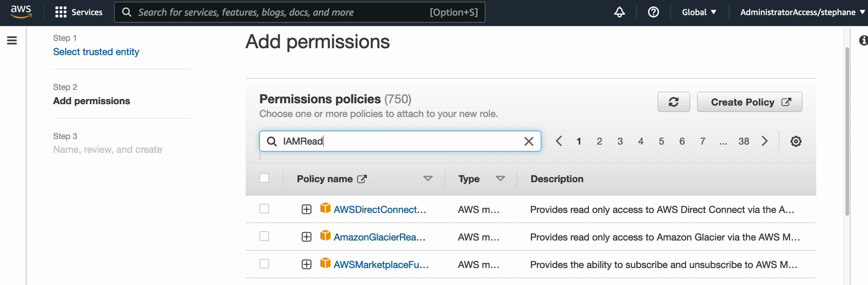Viewport: 868px width, 285px height.
Task: Check the AWSMarketplaceFu policy checkbox
Action: point(264,264)
